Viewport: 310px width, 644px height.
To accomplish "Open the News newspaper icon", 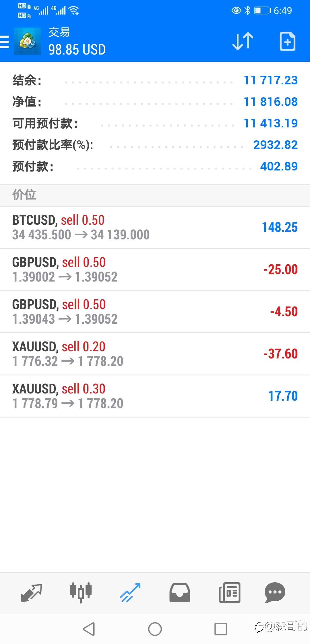I will point(229,593).
